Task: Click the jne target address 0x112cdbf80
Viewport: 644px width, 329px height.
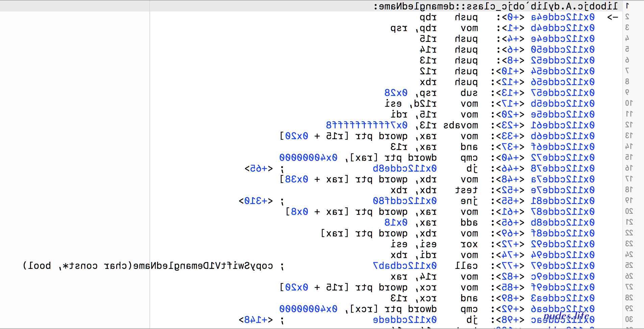Action: click(x=404, y=201)
